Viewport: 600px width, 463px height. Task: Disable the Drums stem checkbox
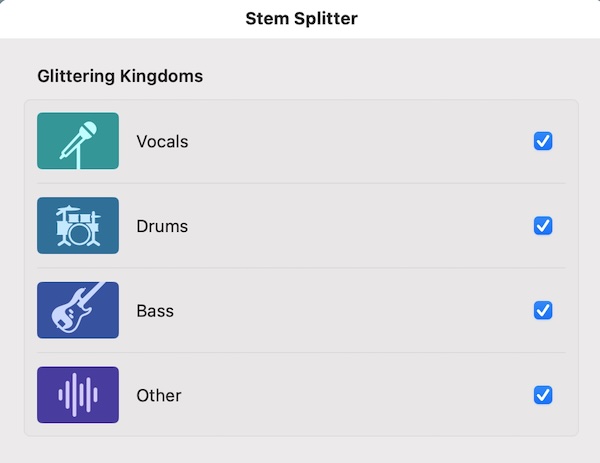click(x=543, y=225)
